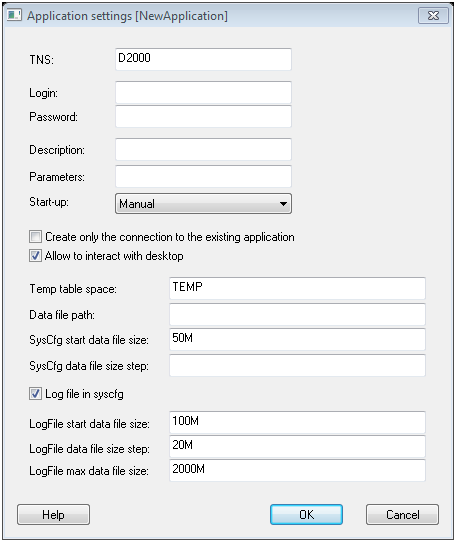The image size is (456, 542).
Task: Click the TNS label
Action: pos(41,59)
